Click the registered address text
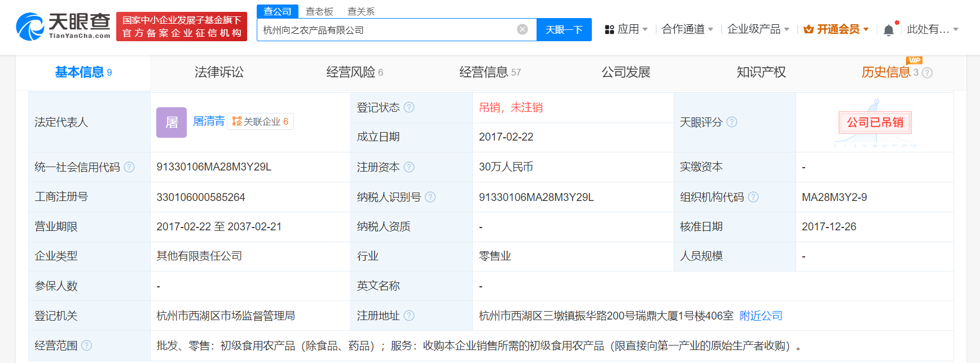Viewport: 980px width, 363px height. coord(606,316)
